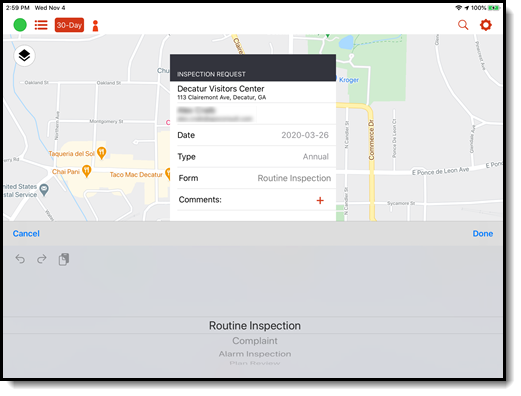The image size is (521, 396).
Task: Open the Date field showing 2020-03-26
Action: 253,135
